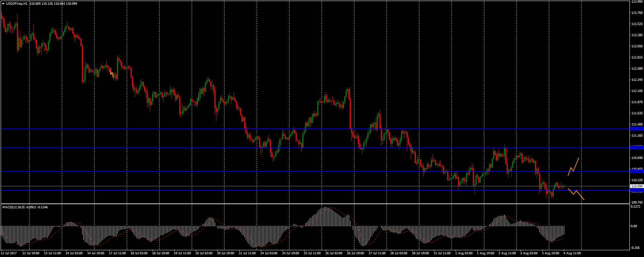Select the downward orange zigzag arrow
The image size is (644, 257).
[576, 194]
